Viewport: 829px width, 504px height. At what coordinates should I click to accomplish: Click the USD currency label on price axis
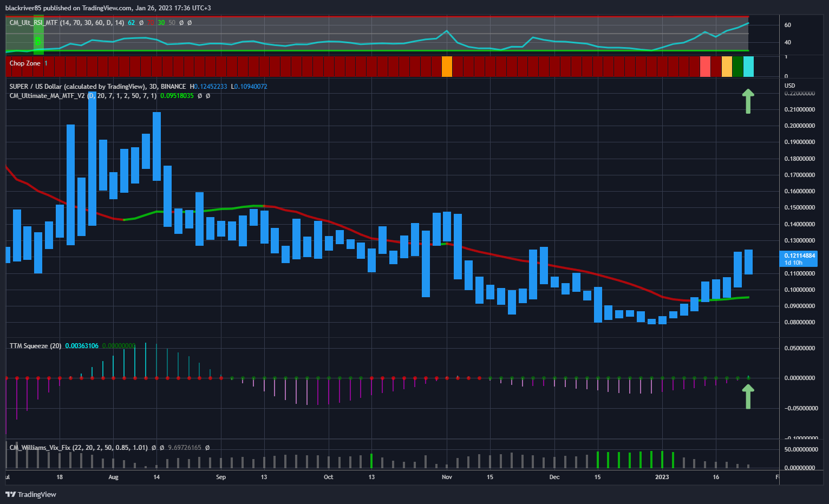789,86
